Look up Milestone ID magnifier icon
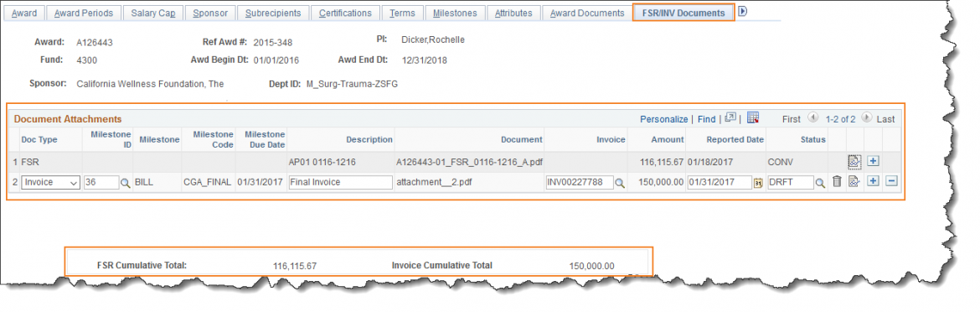The height and width of the screenshot is (312, 980). [x=125, y=183]
